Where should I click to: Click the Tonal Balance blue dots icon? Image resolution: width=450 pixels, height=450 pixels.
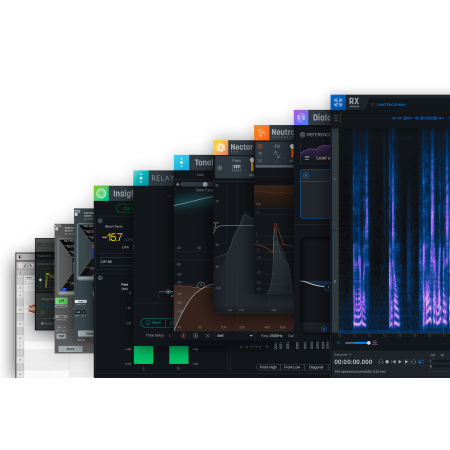(182, 162)
